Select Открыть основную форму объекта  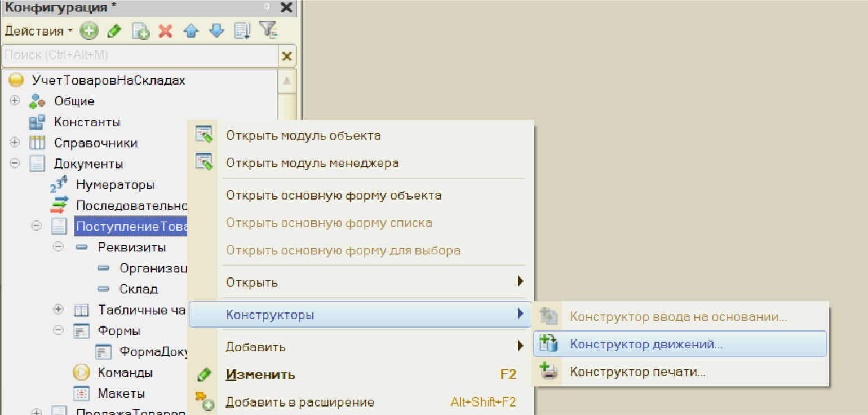[360, 196]
